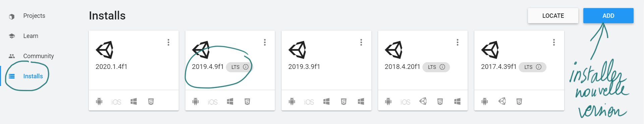Screen dimensions: 644x124
Task: Click LTS info icon on 2018.4.20f1
Action: coord(442,67)
